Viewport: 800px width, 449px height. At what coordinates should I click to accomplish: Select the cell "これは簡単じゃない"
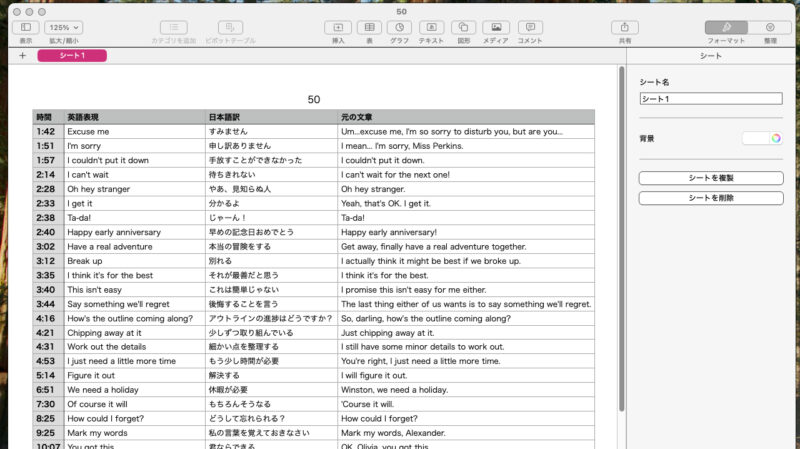(x=271, y=289)
